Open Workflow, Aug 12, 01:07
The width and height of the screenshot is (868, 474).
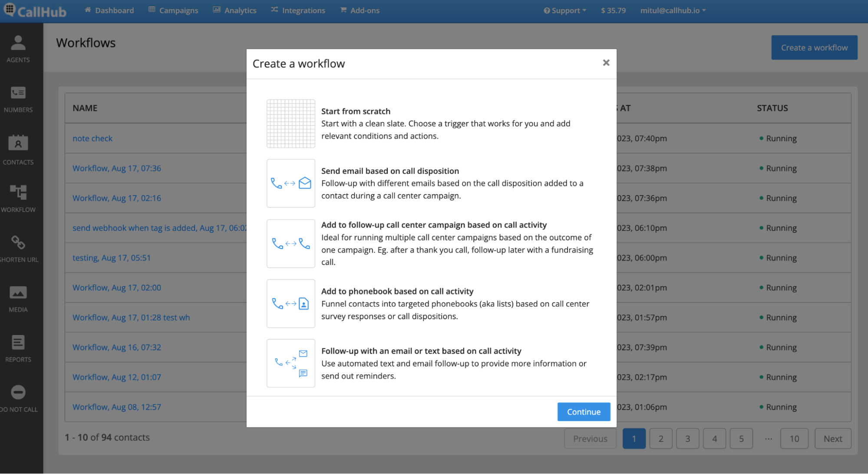[116, 377]
